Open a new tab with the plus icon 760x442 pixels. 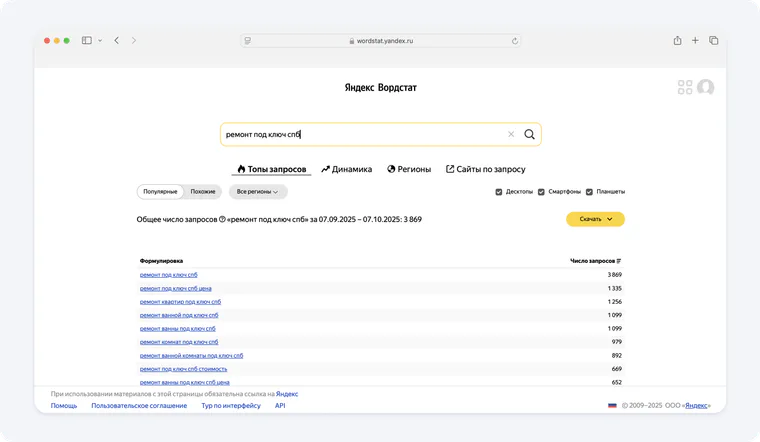pyautogui.click(x=695, y=41)
